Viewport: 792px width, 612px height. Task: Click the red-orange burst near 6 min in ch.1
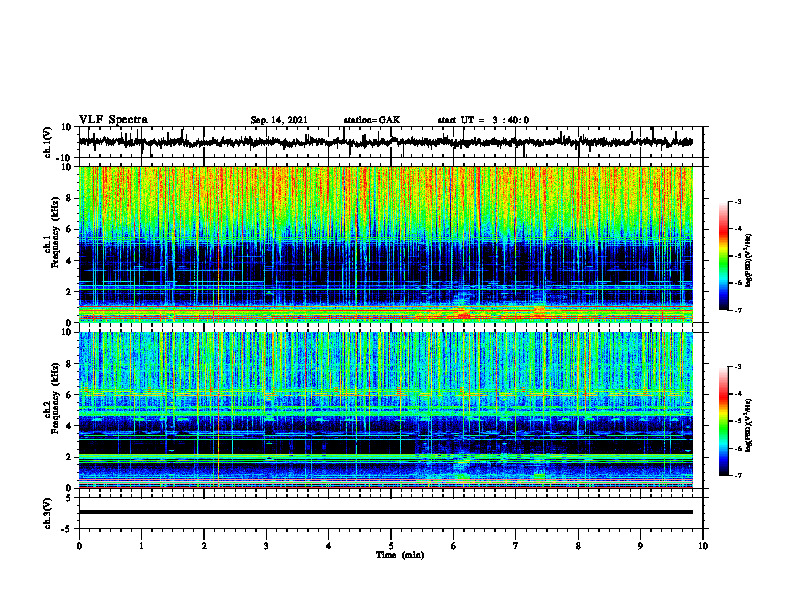(x=463, y=314)
